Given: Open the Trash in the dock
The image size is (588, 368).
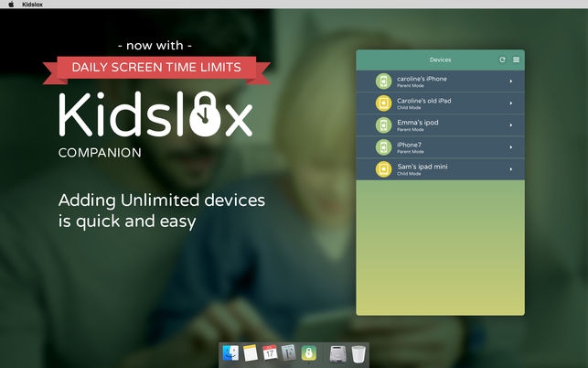Looking at the screenshot, I should click(358, 354).
